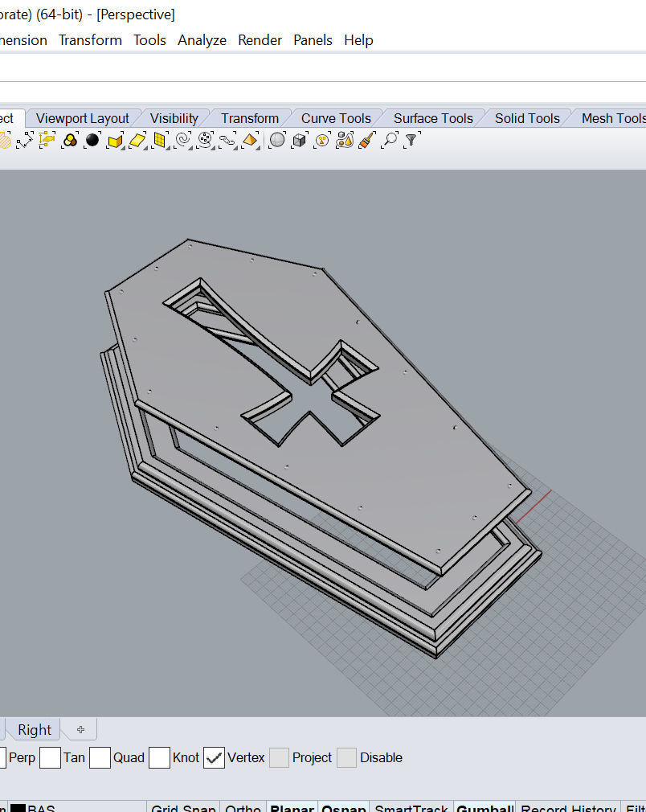The height and width of the screenshot is (812, 646).
Task: Click the magnifying glass icon
Action: coord(390,141)
